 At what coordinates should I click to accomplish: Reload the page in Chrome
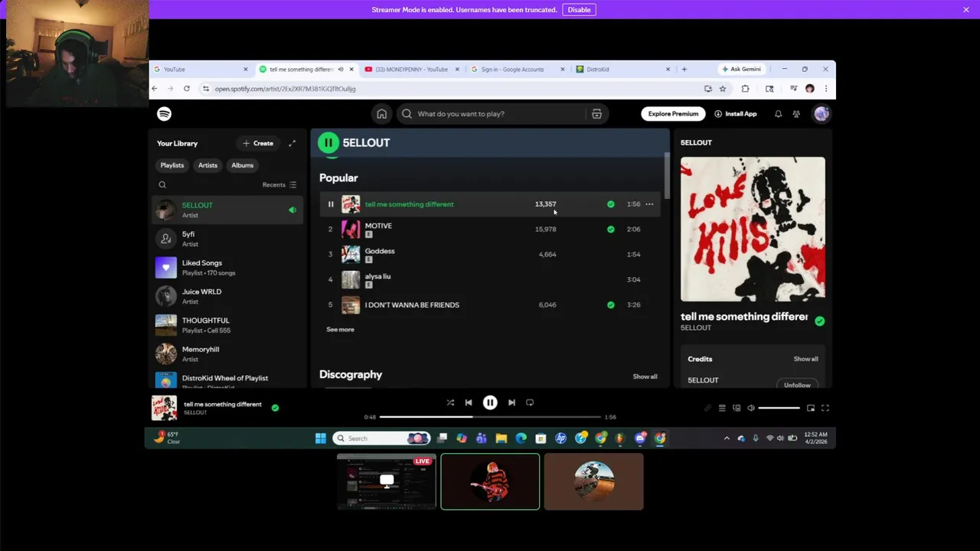pos(187,89)
